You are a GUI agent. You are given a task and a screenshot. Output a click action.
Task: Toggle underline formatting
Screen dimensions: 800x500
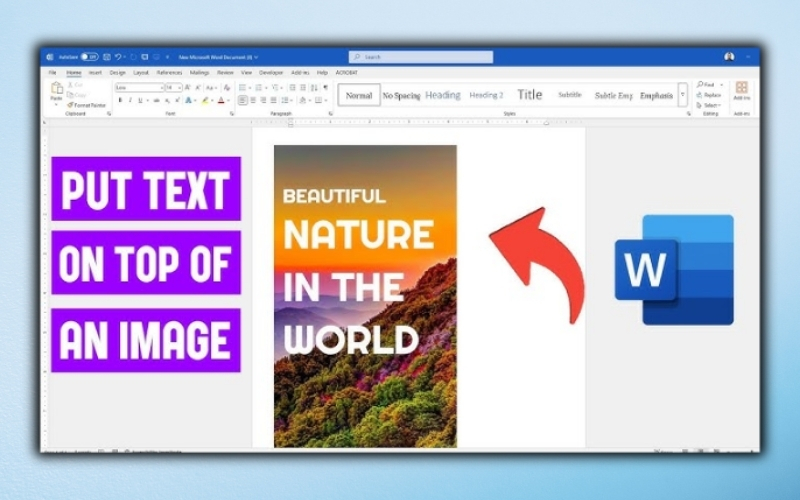(140, 101)
